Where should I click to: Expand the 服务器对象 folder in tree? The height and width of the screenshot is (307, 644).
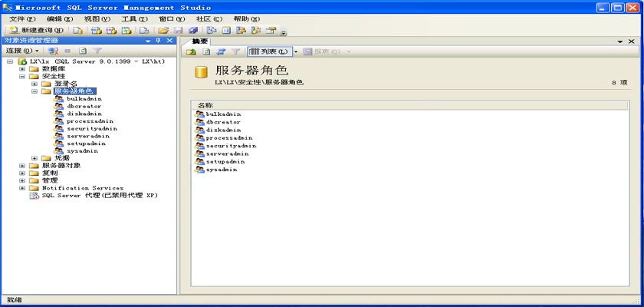pyautogui.click(x=22, y=166)
